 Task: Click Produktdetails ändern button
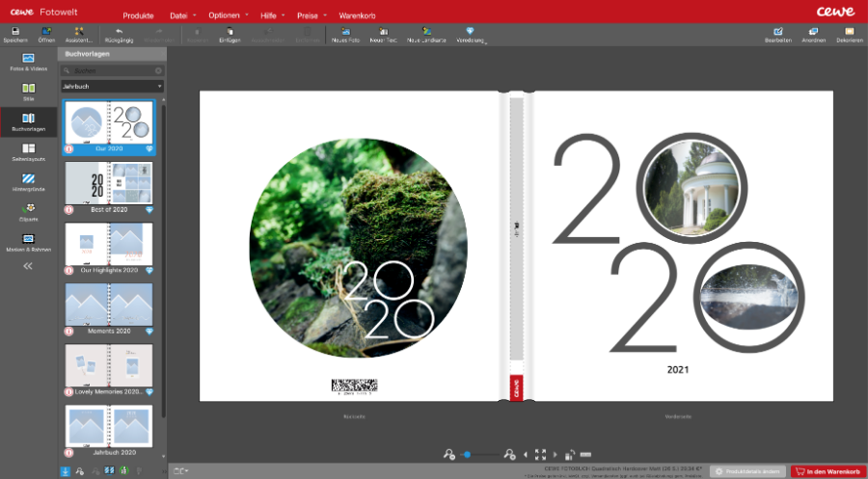747,472
